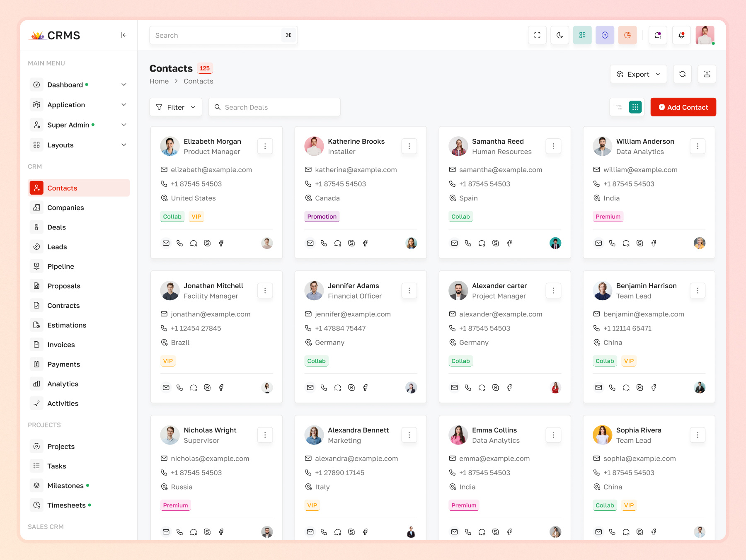This screenshot has width=746, height=560.
Task: Open chat messages icon in the header
Action: tap(657, 35)
